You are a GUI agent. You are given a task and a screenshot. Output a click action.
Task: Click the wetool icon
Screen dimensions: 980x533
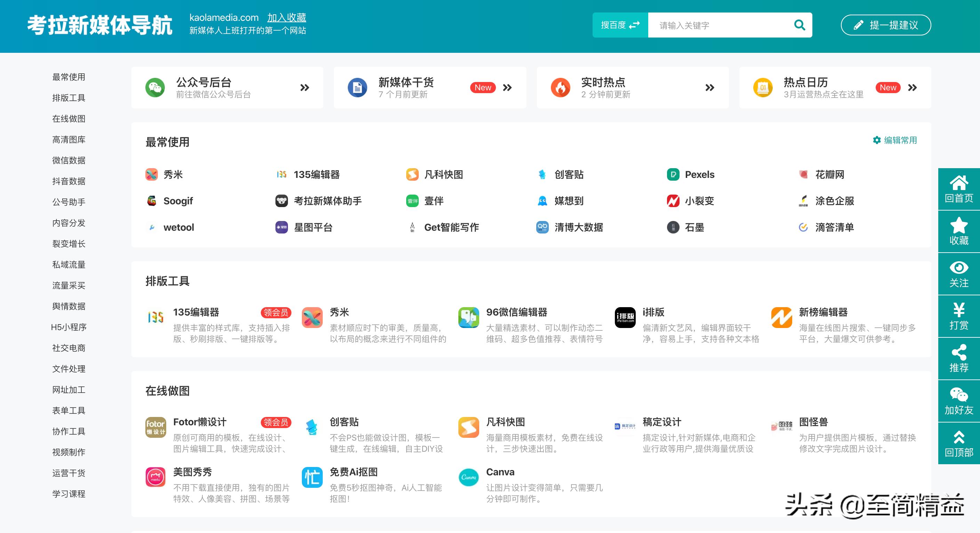point(151,227)
